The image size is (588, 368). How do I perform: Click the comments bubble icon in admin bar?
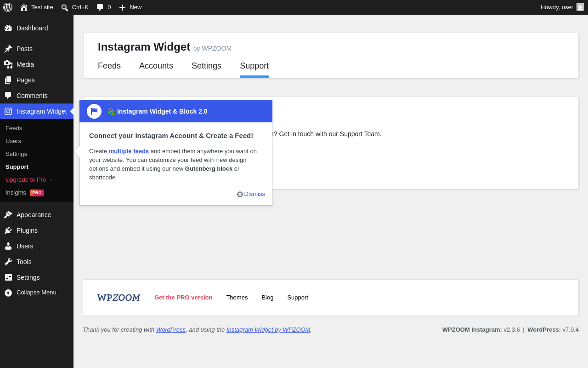[x=100, y=7]
